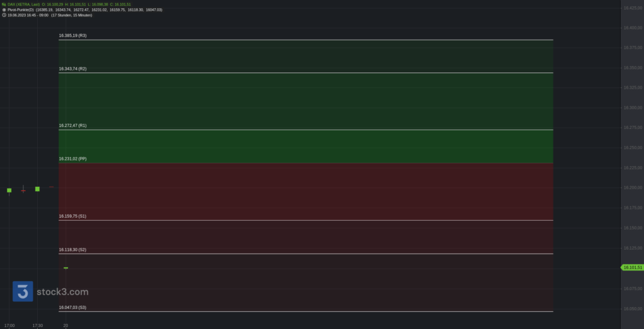Click the green 16.101,51 current price tag
The height and width of the screenshot is (329, 644).
tap(633, 267)
